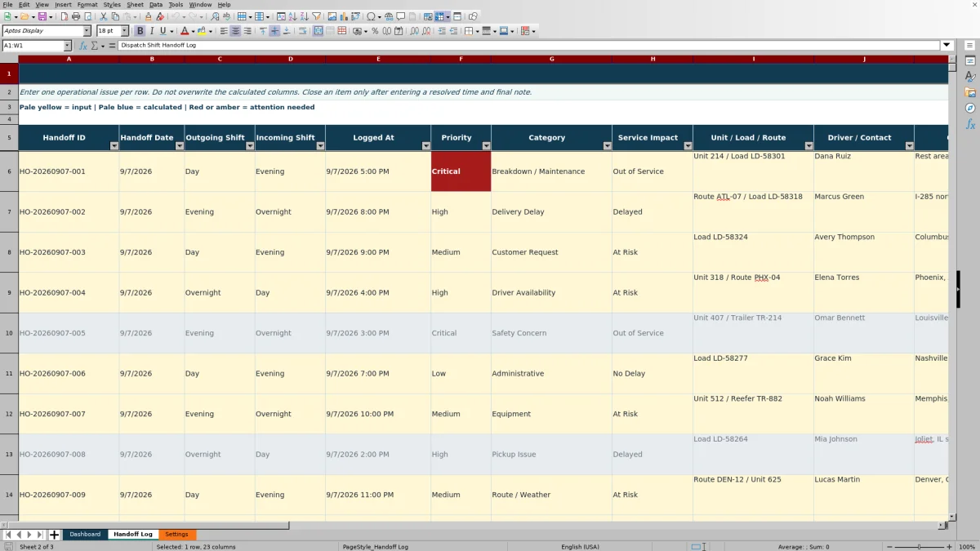Image resolution: width=980 pixels, height=551 pixels.
Task: Click the Insert Chart icon
Action: tap(343, 16)
